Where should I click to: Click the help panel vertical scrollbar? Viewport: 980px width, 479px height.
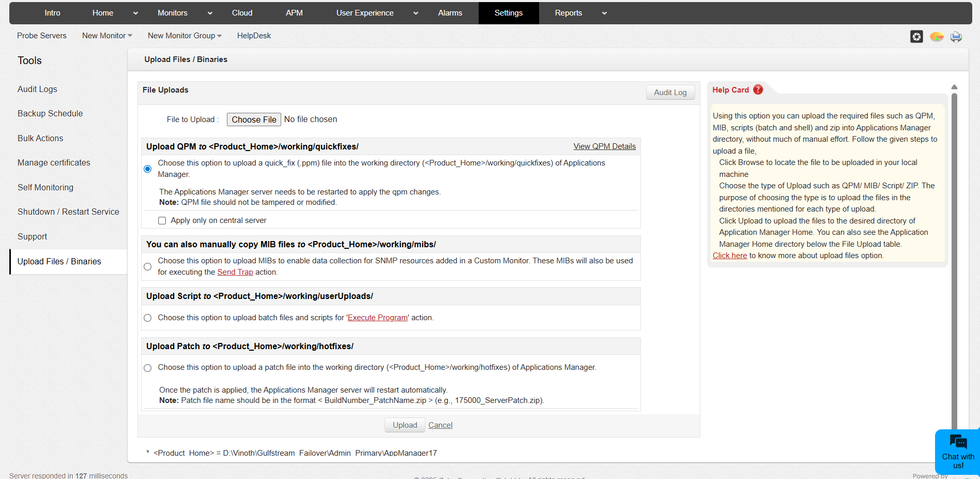click(955, 259)
